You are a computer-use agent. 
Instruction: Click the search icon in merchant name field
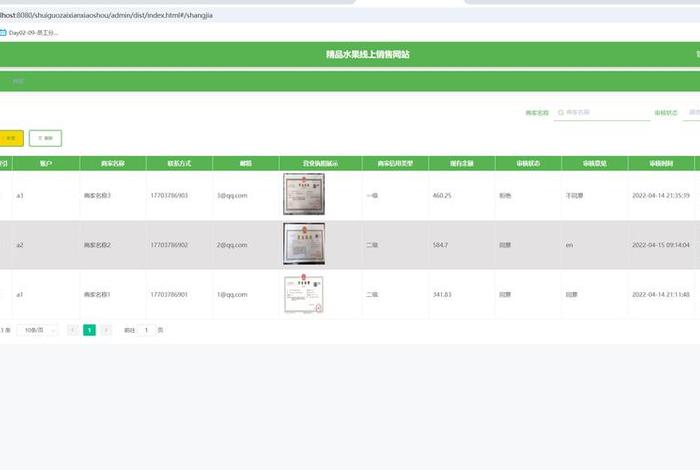point(561,113)
